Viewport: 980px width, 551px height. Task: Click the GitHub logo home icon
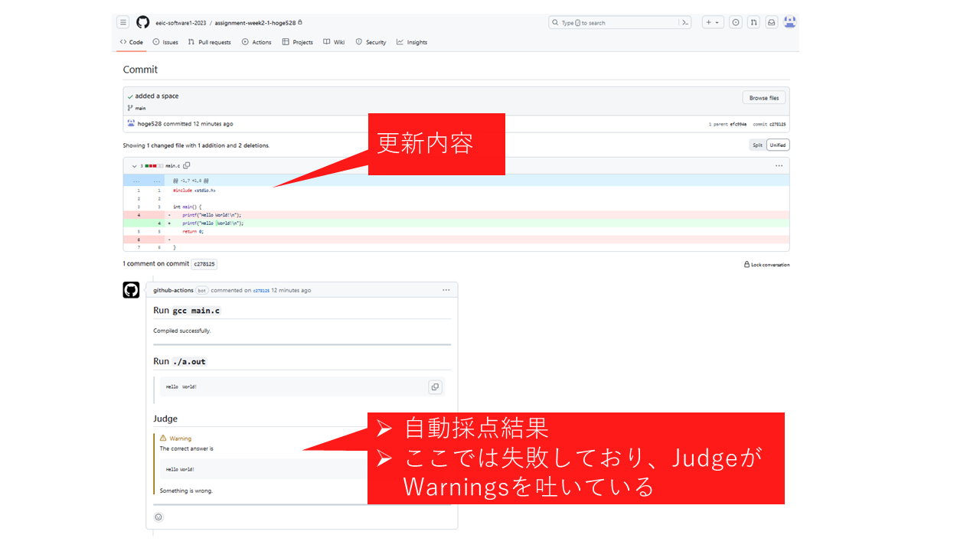point(142,22)
